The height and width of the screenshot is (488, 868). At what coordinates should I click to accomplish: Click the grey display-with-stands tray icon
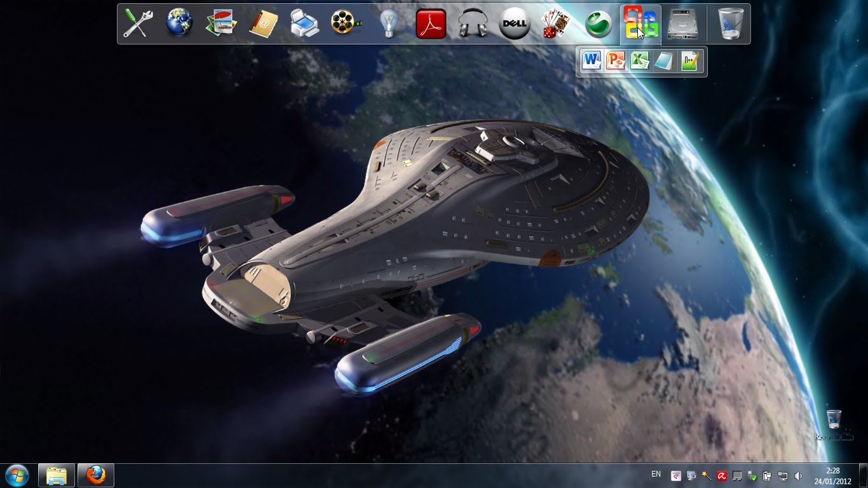pos(737,475)
